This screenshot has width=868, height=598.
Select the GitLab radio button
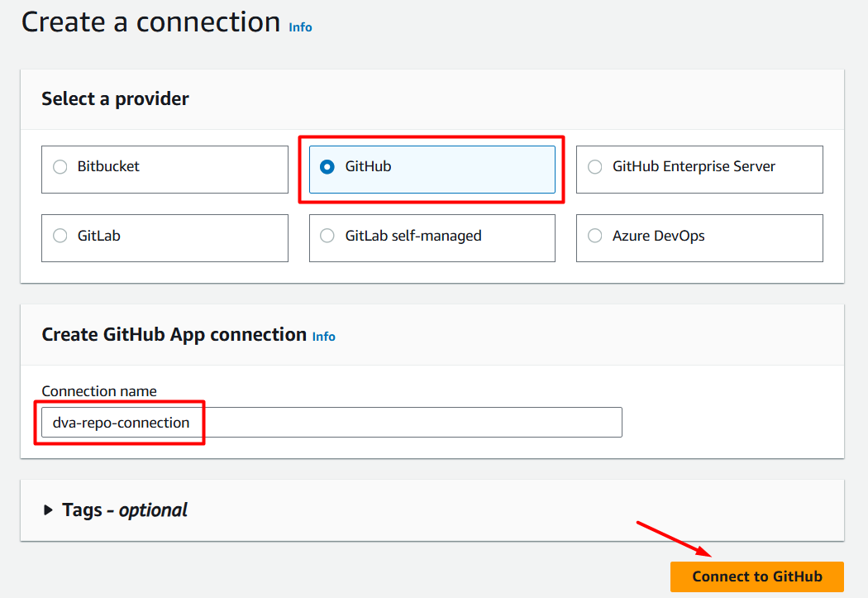tap(60, 236)
